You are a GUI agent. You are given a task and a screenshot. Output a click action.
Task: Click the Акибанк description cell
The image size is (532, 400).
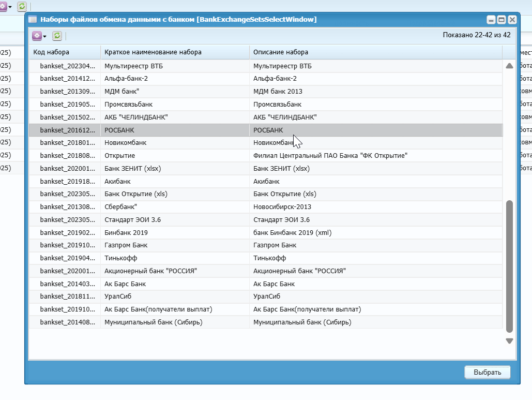click(375, 182)
